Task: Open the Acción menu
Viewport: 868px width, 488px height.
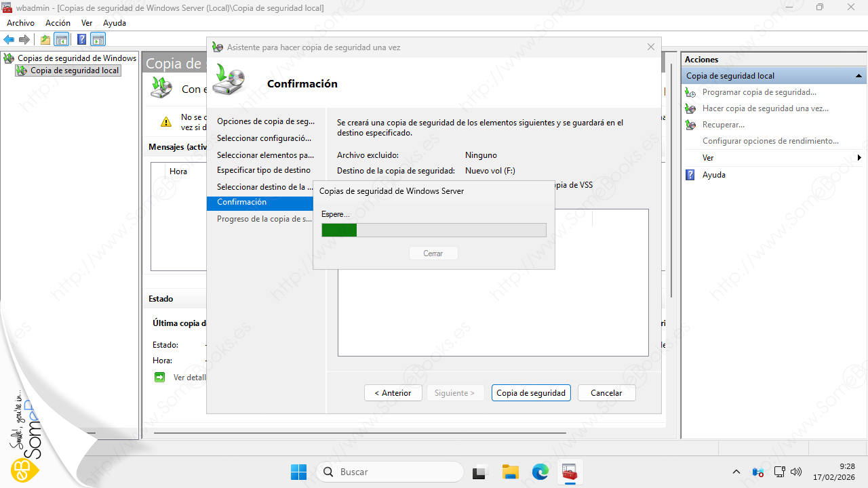Action: (58, 23)
